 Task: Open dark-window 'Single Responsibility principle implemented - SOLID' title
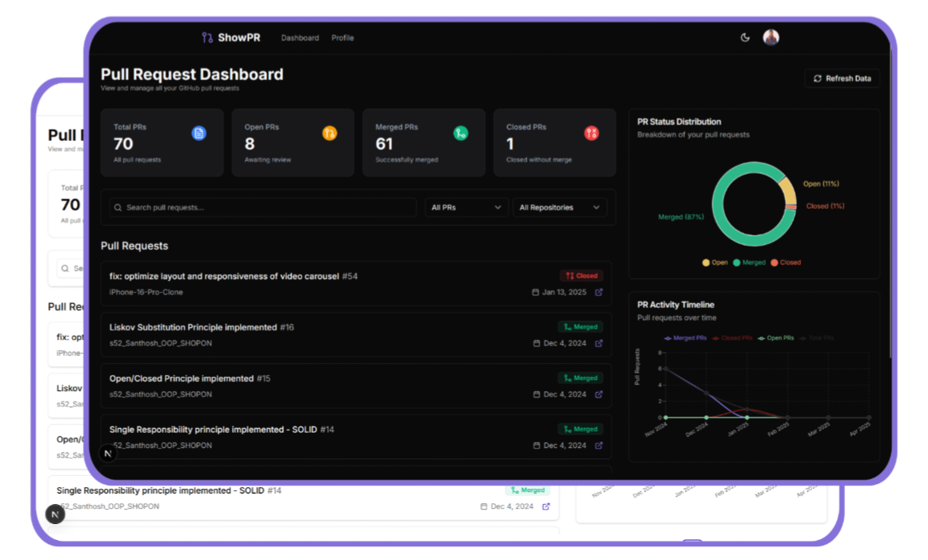(x=213, y=429)
